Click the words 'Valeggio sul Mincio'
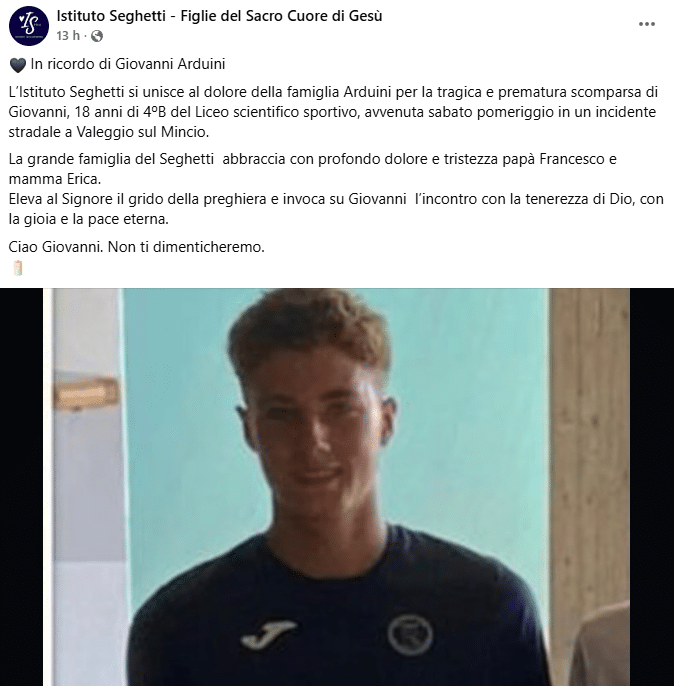Image resolution: width=674 pixels, height=686 pixels. coord(143,132)
